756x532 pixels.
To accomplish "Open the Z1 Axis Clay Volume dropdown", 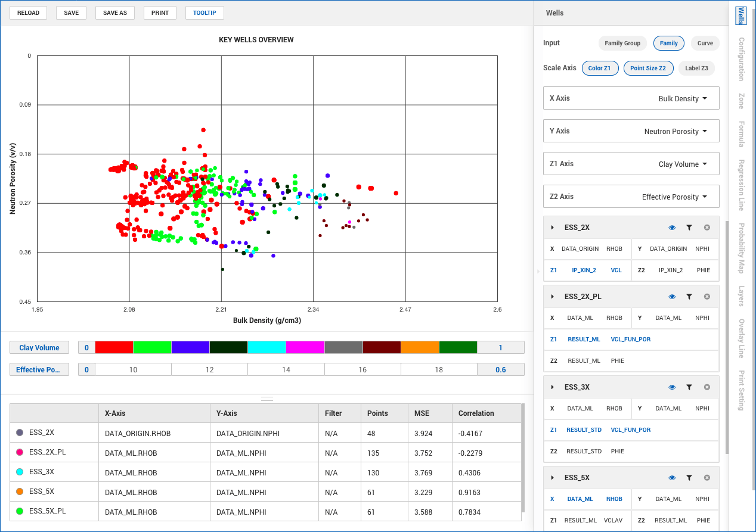I will pyautogui.click(x=631, y=164).
